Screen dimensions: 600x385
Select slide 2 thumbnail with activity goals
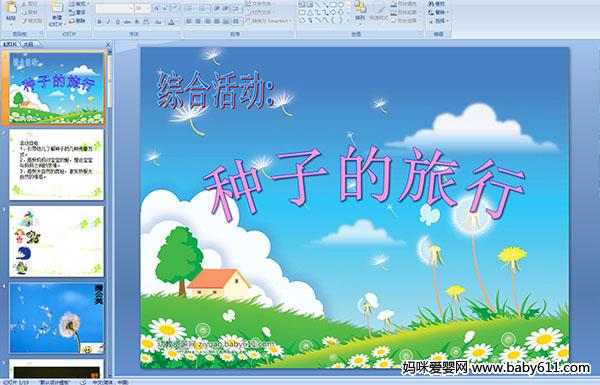56,165
